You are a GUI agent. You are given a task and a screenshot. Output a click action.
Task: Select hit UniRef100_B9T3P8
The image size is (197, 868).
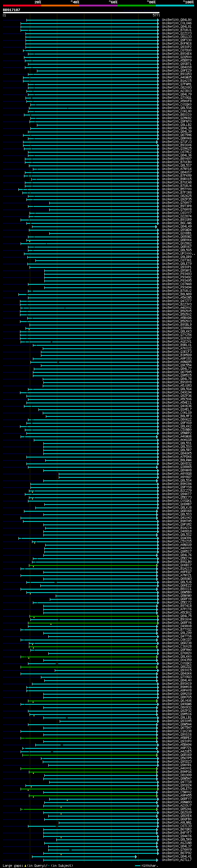coord(177,206)
